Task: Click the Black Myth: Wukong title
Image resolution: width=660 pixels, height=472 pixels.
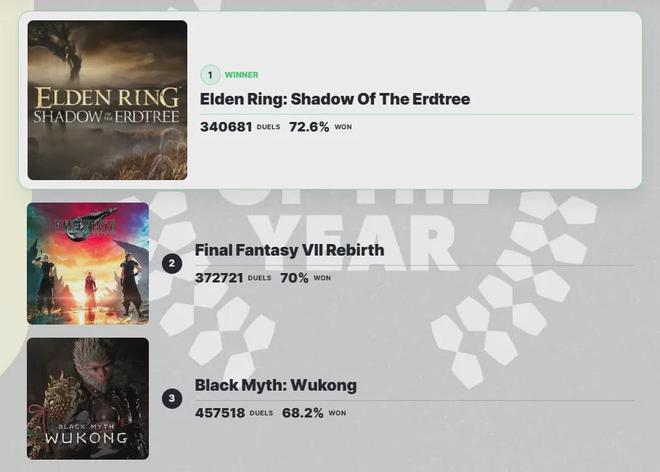Action: [275, 385]
